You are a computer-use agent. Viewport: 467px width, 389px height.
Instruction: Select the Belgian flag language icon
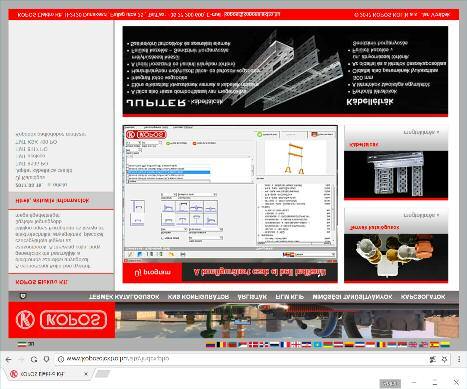221,344
